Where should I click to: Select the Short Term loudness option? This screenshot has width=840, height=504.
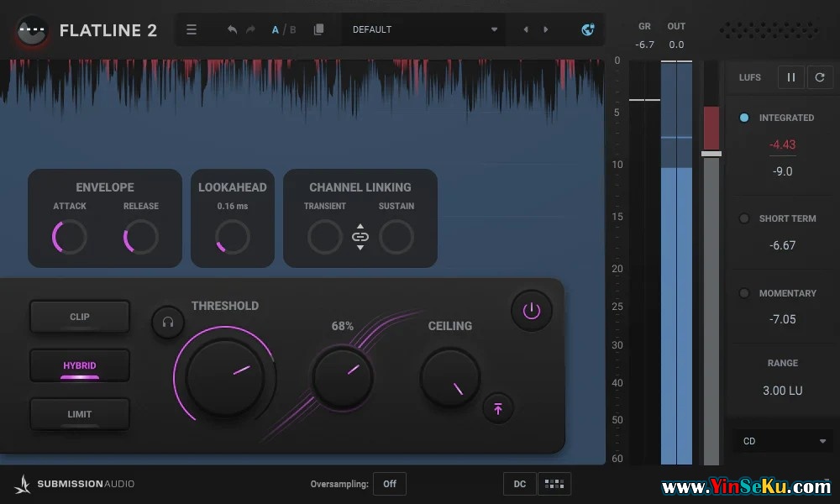pyautogui.click(x=744, y=218)
